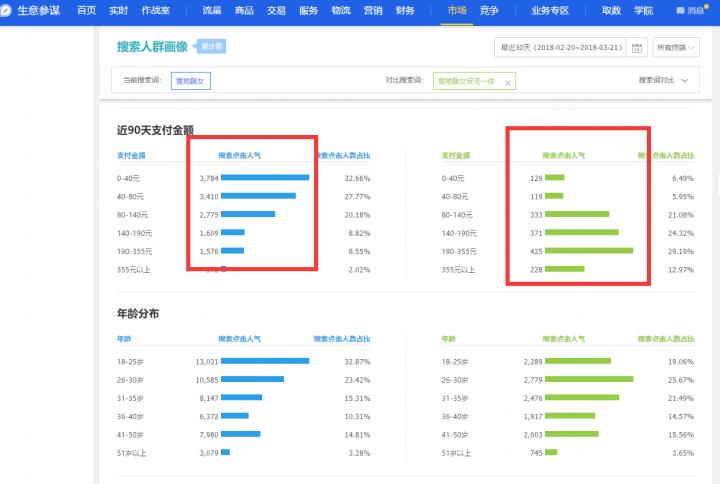Click the green 年龄 column header
Screen dimensions: 720x484
pos(449,339)
